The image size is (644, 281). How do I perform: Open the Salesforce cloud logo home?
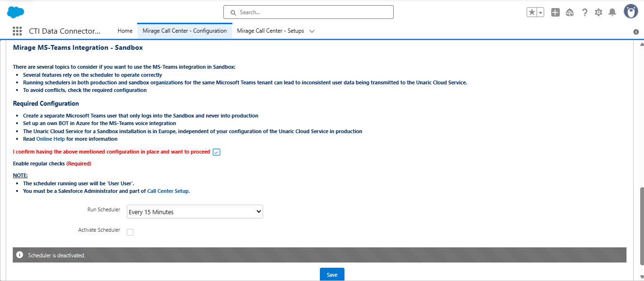click(x=16, y=12)
